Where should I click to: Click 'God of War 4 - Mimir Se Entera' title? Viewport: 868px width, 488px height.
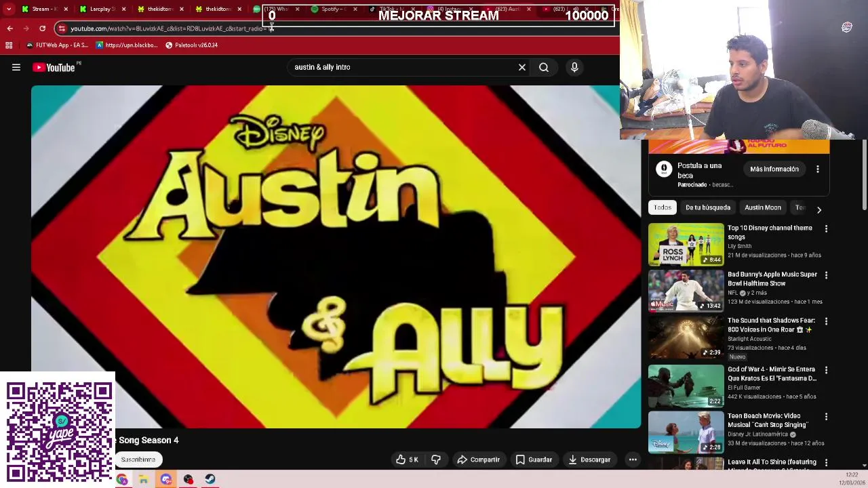coord(772,374)
